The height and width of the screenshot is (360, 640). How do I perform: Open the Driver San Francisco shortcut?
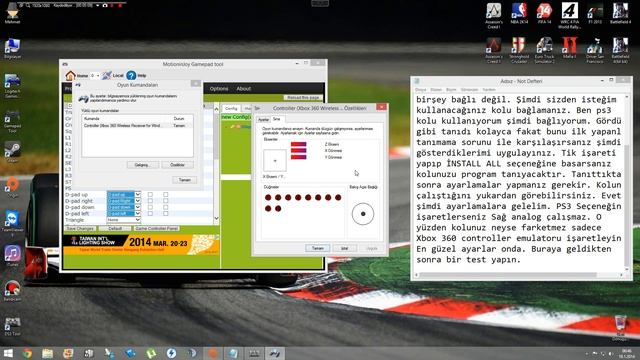[595, 50]
